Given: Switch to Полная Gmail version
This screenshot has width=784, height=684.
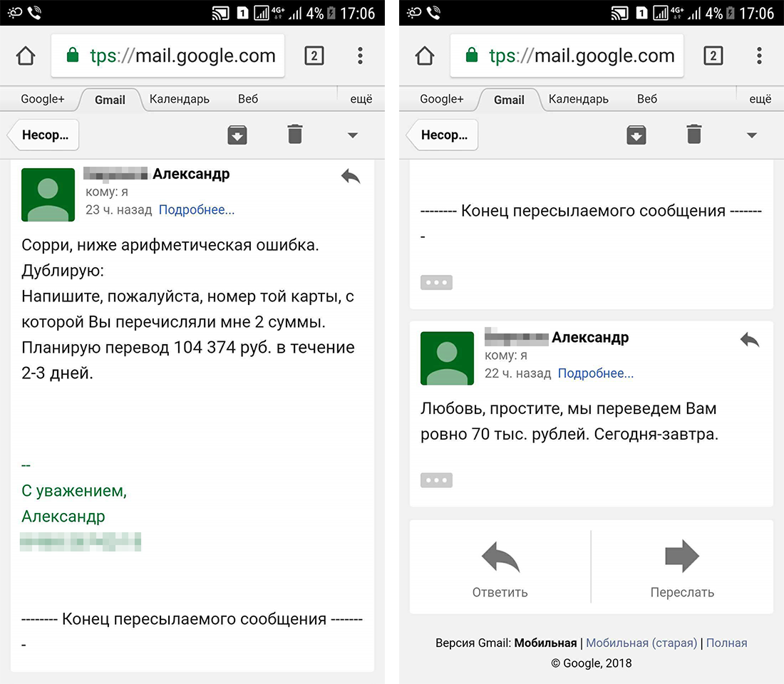Looking at the screenshot, I should pos(726,643).
